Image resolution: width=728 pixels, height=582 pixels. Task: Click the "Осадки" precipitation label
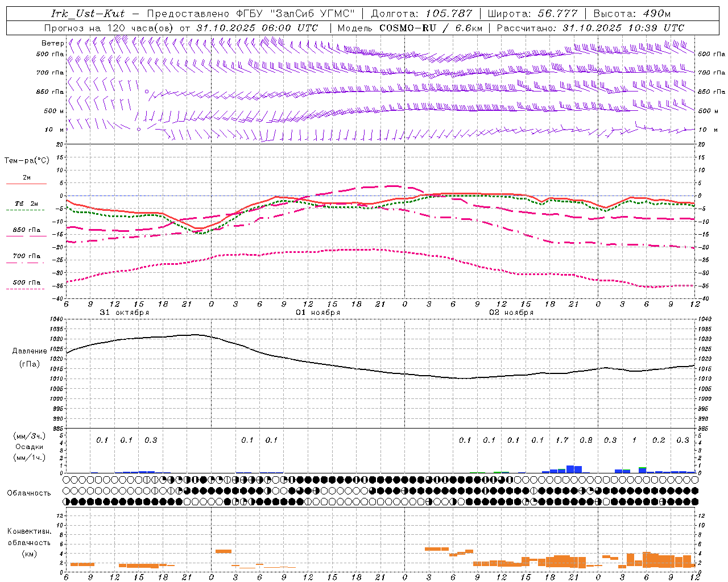click(29, 447)
